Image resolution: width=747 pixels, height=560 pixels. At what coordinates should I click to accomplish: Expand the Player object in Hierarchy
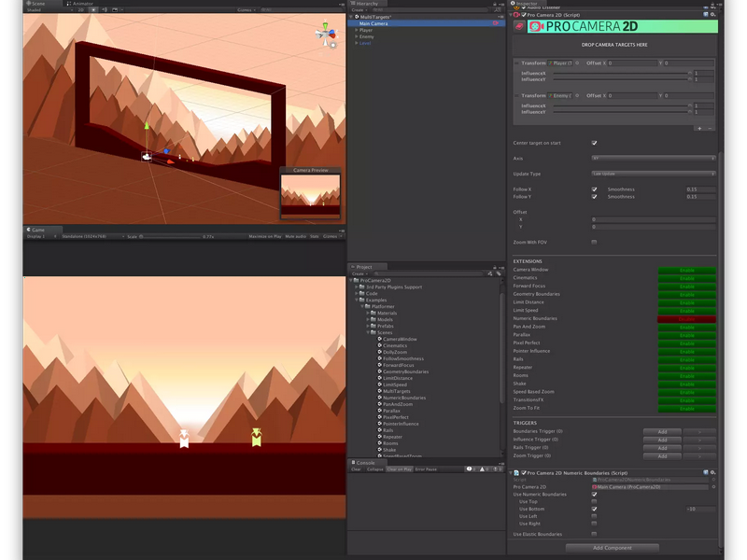pyautogui.click(x=357, y=30)
